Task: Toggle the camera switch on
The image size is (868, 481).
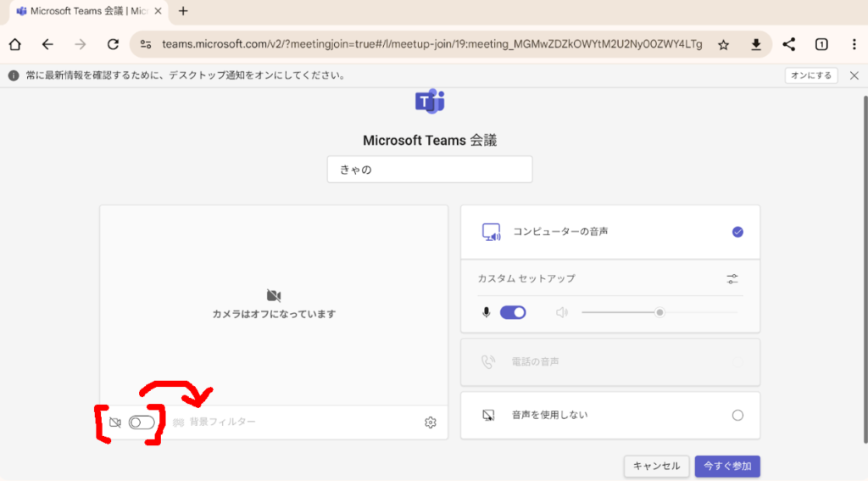Action: point(142,422)
